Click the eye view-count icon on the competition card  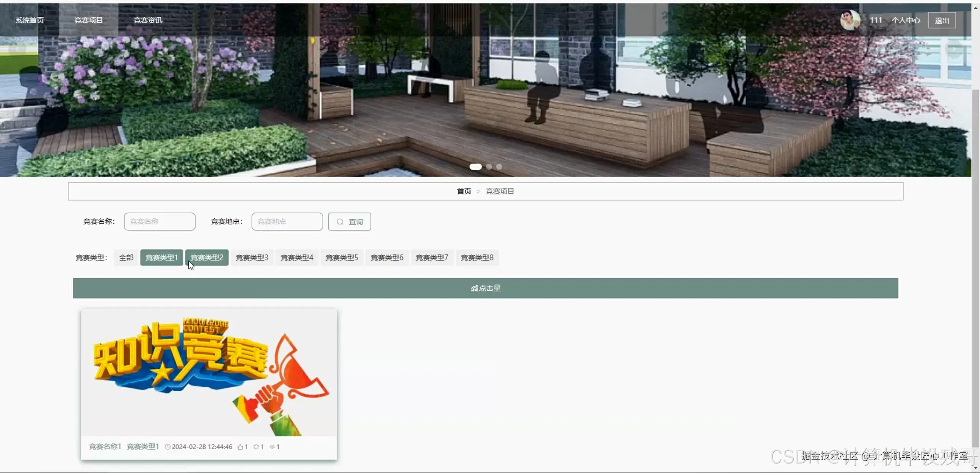click(273, 447)
